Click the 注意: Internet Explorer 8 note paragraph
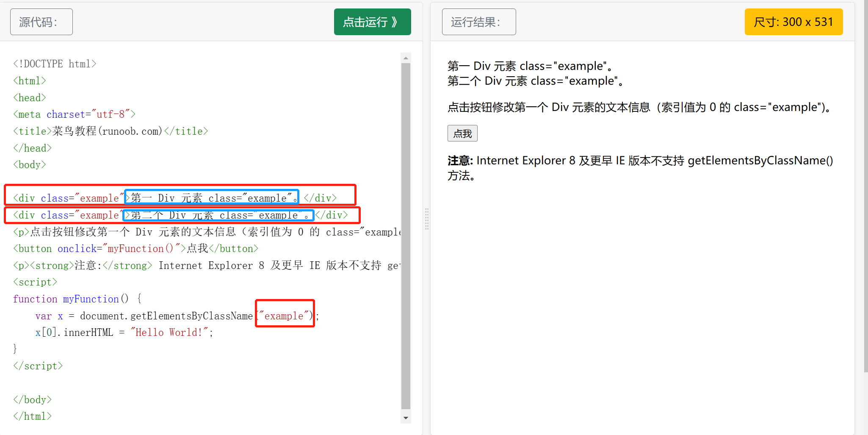This screenshot has width=868, height=435. click(x=640, y=168)
